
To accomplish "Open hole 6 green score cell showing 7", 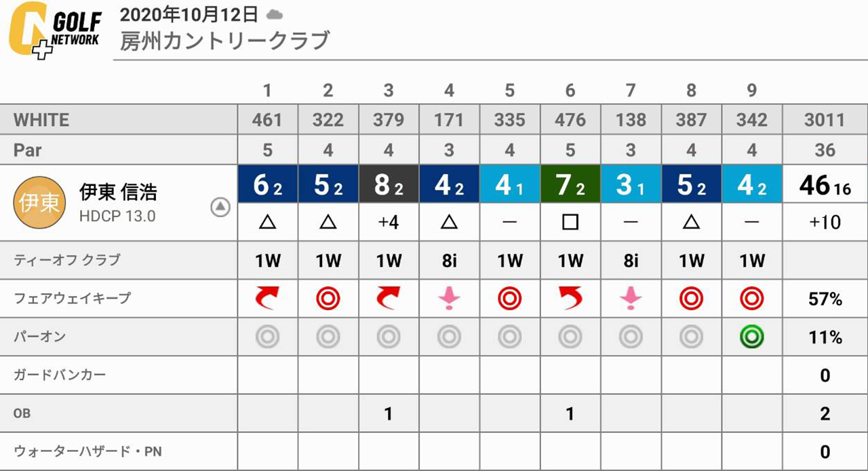I will click(x=570, y=185).
